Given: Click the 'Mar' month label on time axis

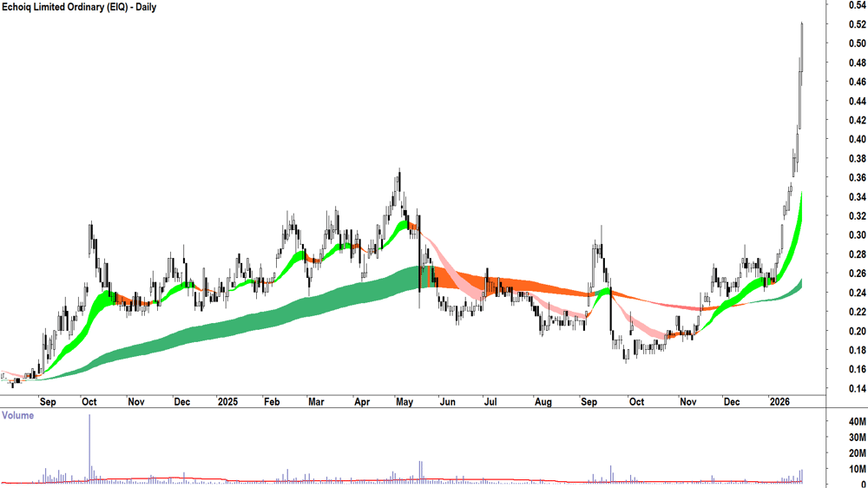Looking at the screenshot, I should point(316,402).
